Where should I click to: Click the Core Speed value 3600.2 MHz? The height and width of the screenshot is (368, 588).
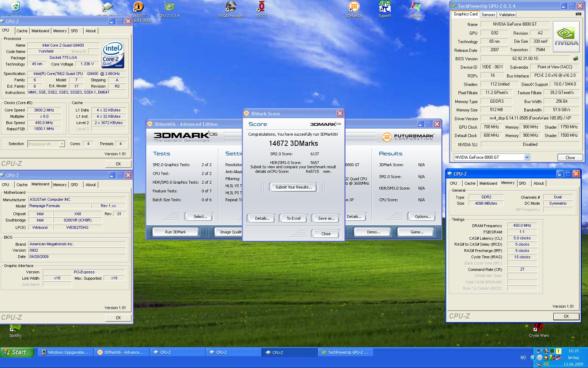tap(44, 110)
